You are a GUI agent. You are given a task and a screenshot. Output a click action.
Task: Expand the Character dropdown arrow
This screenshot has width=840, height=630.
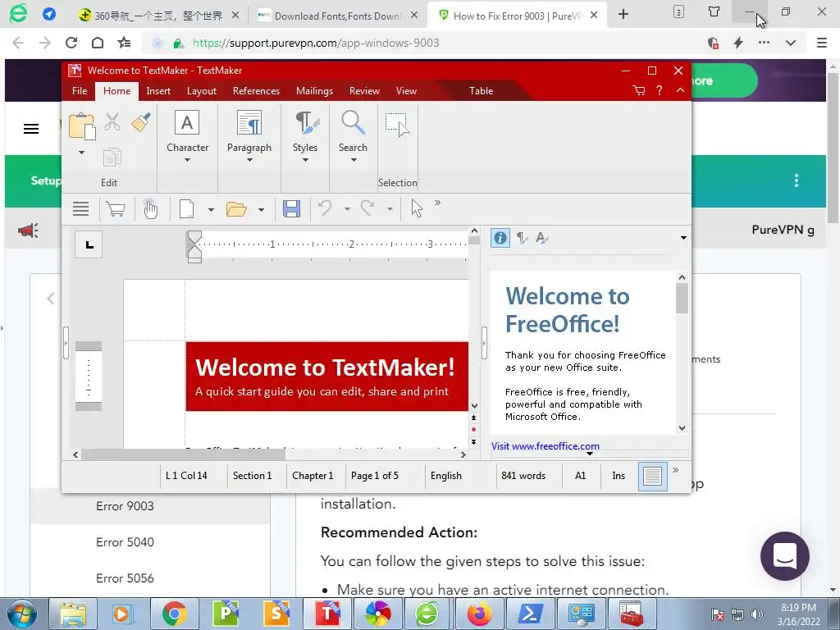pyautogui.click(x=187, y=160)
